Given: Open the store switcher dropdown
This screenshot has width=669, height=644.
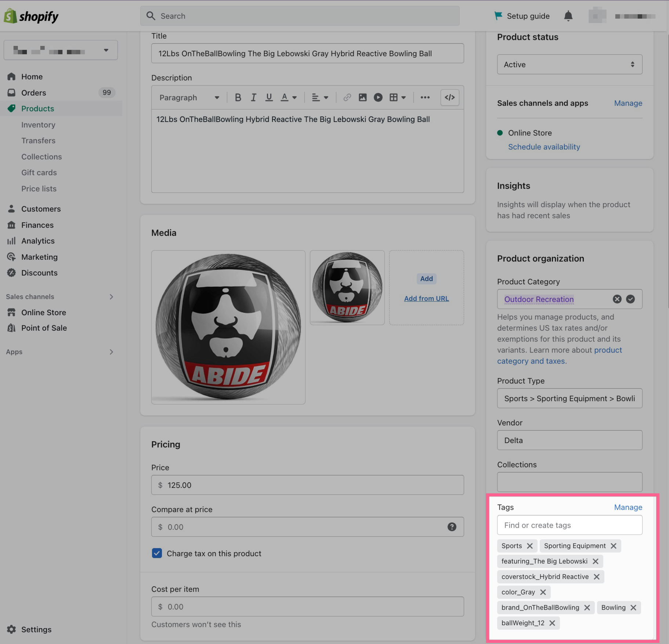Looking at the screenshot, I should (x=61, y=50).
